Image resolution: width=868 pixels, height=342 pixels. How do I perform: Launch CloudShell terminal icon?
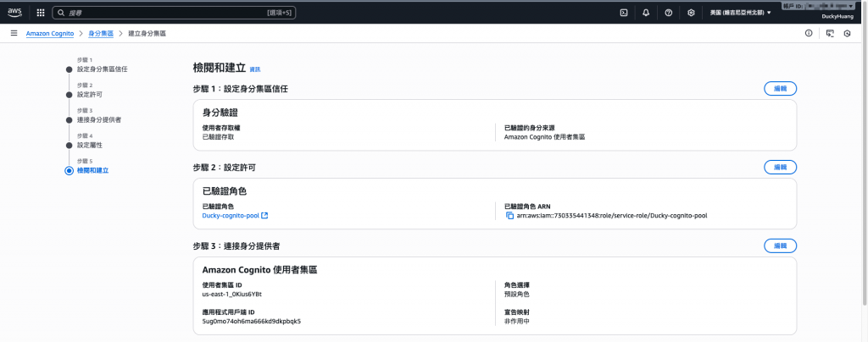623,13
